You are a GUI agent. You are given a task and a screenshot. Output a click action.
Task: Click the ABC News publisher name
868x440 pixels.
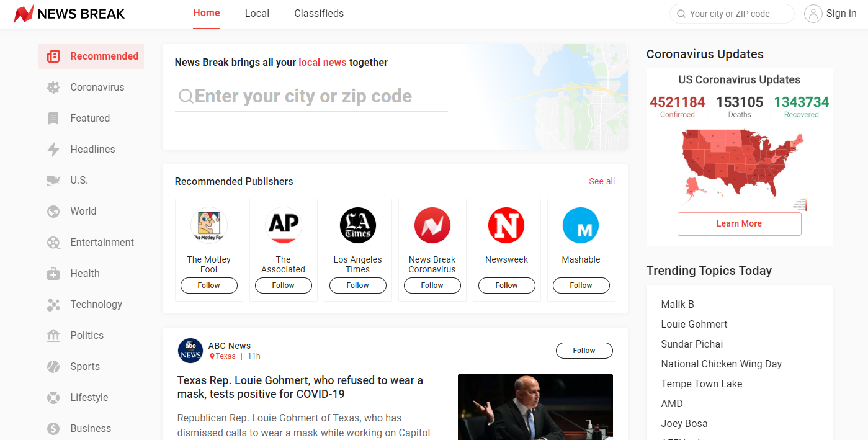(230, 346)
